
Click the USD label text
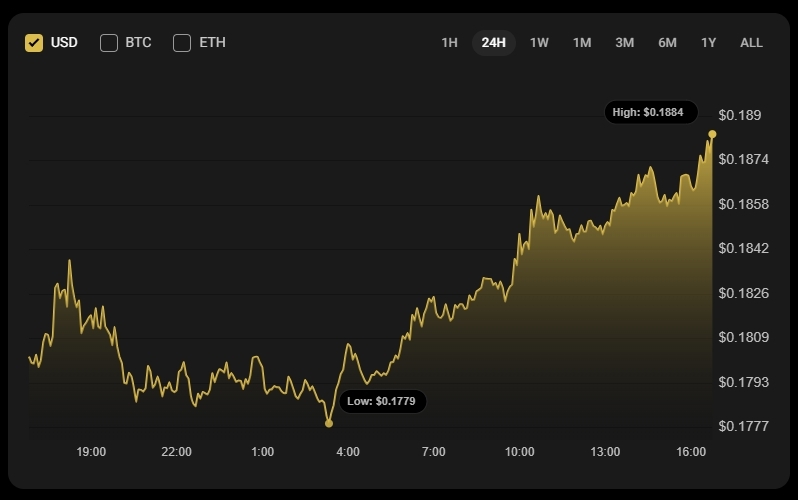pos(64,43)
